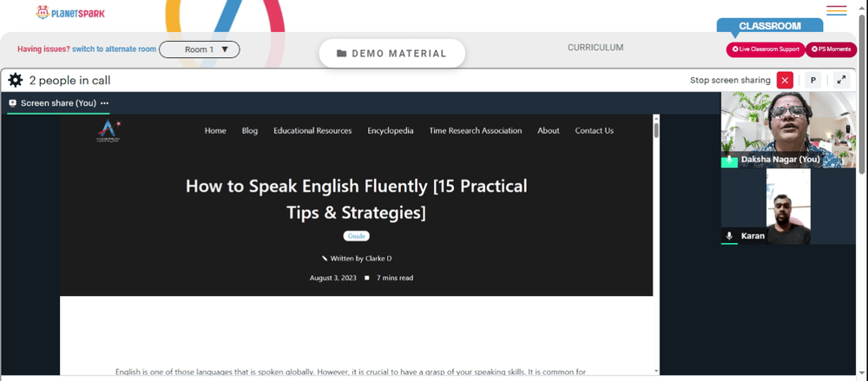
Task: Select Karan's video tile
Action: (788, 206)
